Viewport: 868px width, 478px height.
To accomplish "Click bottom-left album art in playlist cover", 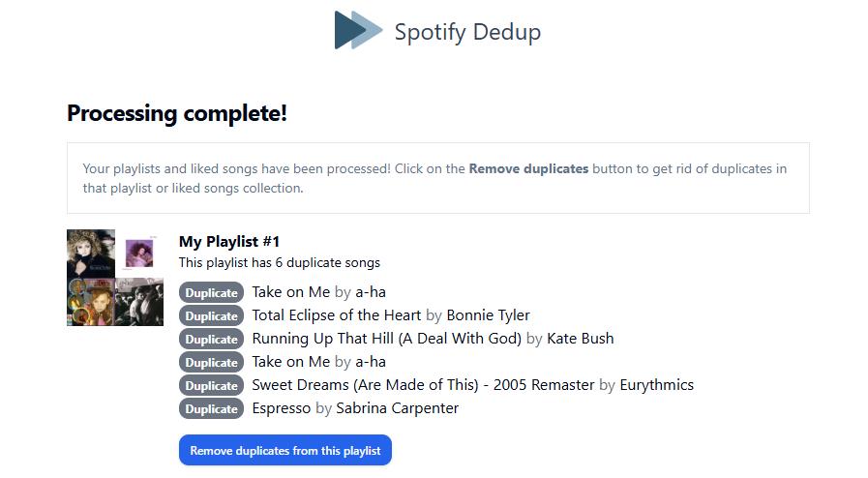I will tap(91, 302).
